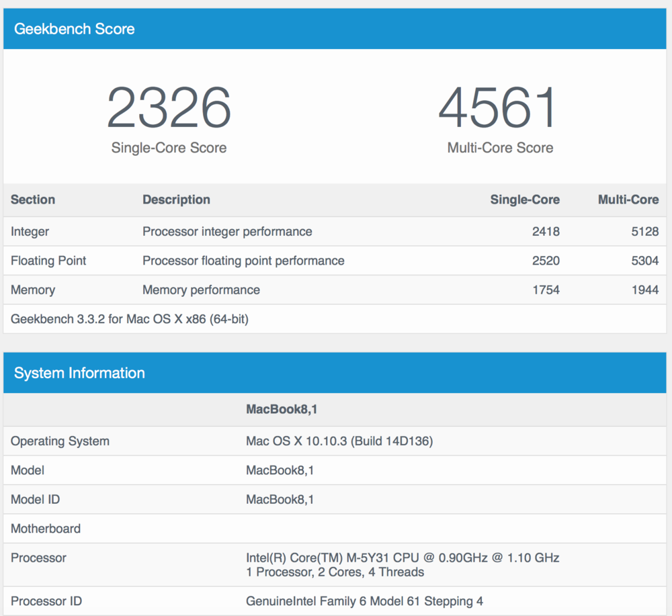Select the "Memory" section row label
The image size is (672, 616).
click(x=33, y=290)
